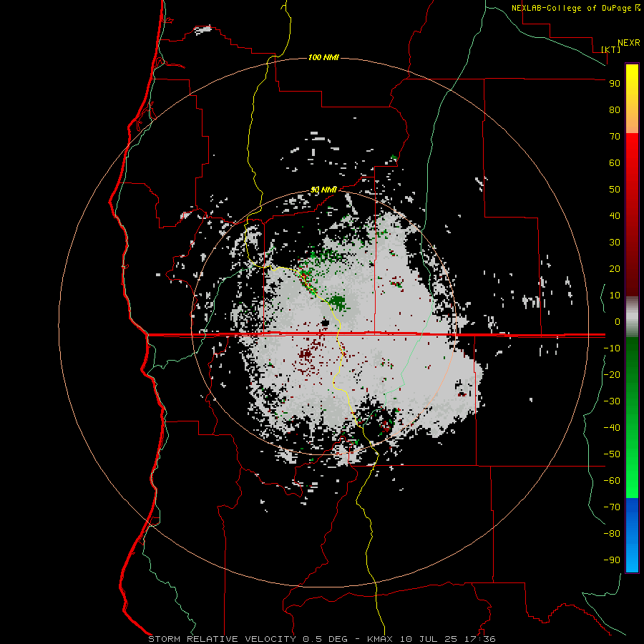The height and width of the screenshot is (644, 644).
Task: Select the positive 80 scale value
Action: tap(615, 109)
